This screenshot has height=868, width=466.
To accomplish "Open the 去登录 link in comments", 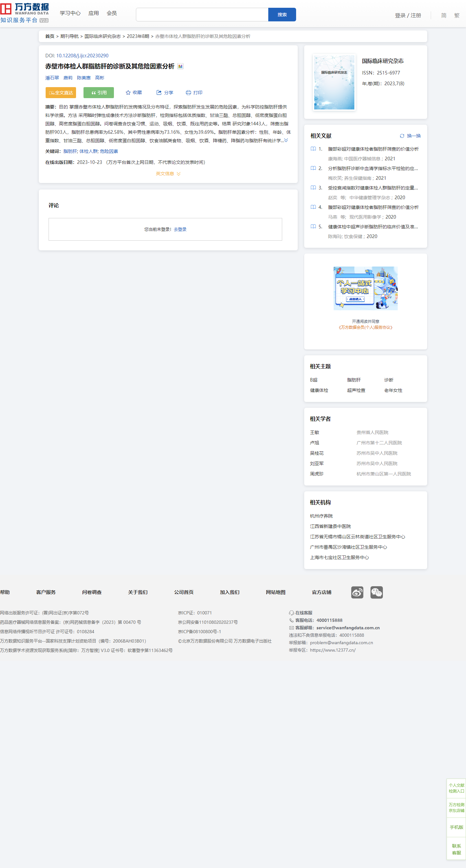I will click(180, 229).
